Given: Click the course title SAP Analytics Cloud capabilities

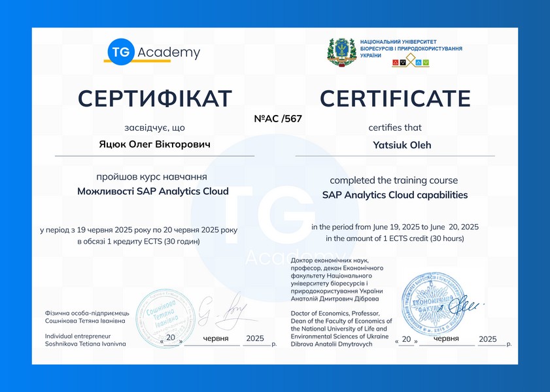Looking at the screenshot, I should pyautogui.click(x=395, y=195).
